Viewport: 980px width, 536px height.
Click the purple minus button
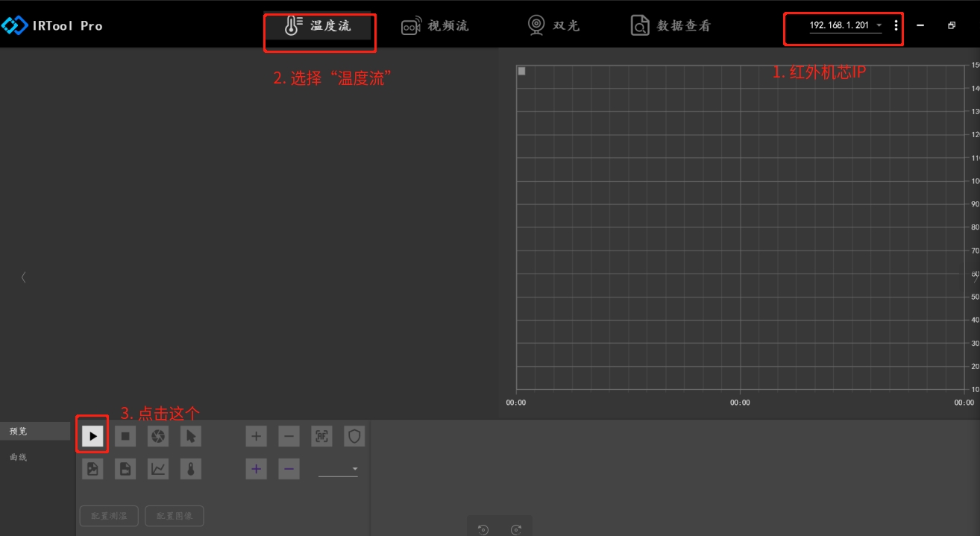289,469
